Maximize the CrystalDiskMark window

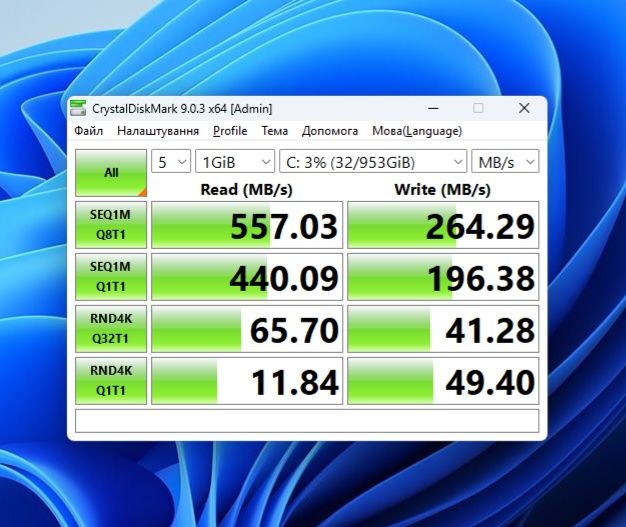tap(478, 108)
